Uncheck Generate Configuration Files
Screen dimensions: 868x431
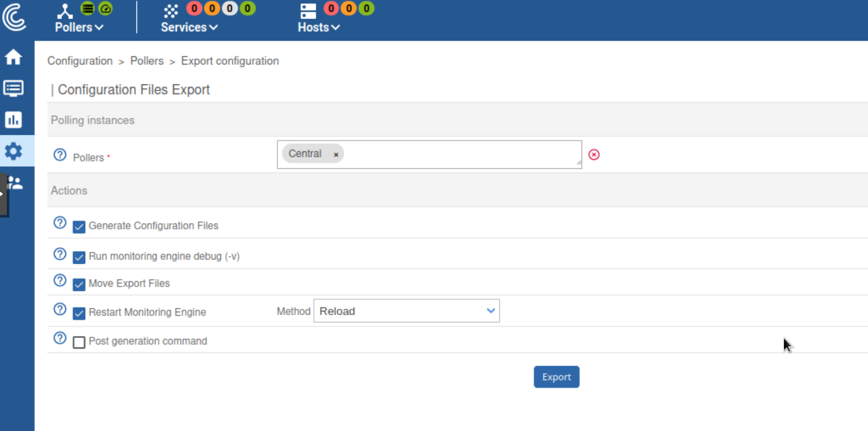click(79, 227)
